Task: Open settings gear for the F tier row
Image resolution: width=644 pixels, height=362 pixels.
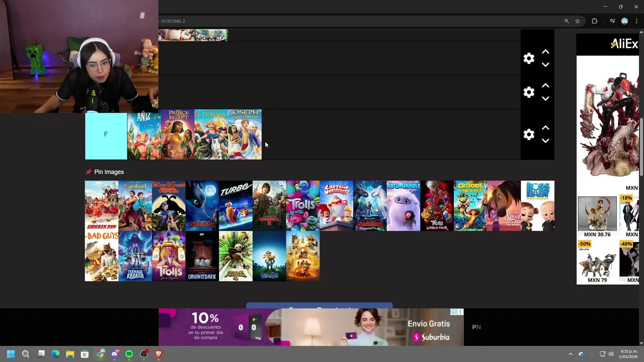Action: 528,134
